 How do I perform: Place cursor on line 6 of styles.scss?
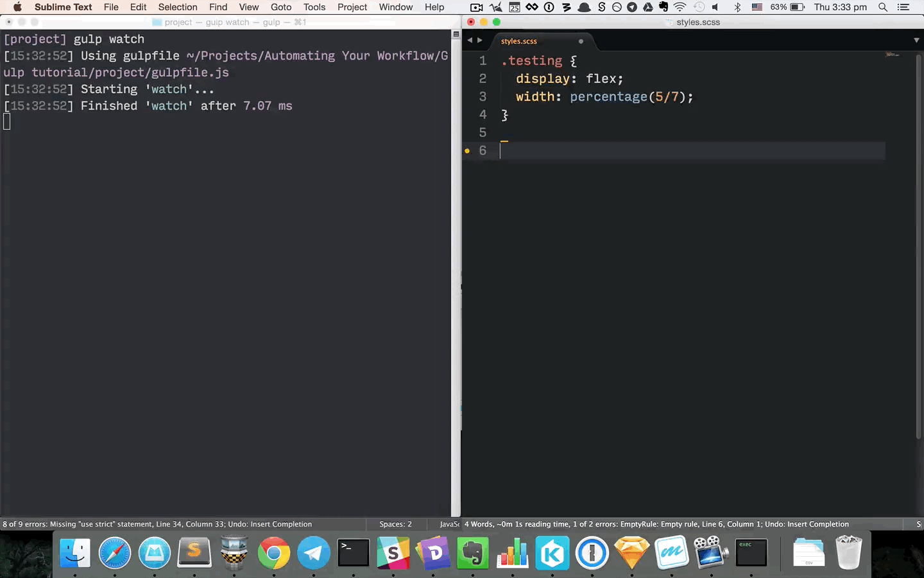[577, 150]
